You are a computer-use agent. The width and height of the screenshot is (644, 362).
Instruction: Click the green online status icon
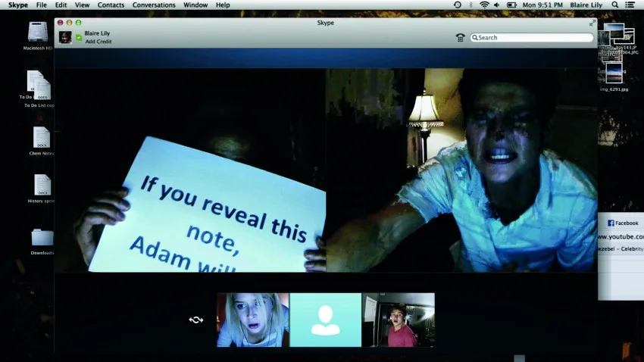coord(79,37)
